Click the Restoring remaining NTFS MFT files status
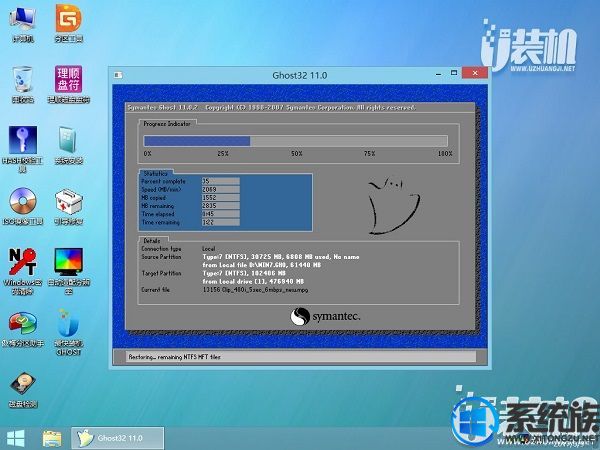The image size is (600, 450). pyautogui.click(x=174, y=357)
